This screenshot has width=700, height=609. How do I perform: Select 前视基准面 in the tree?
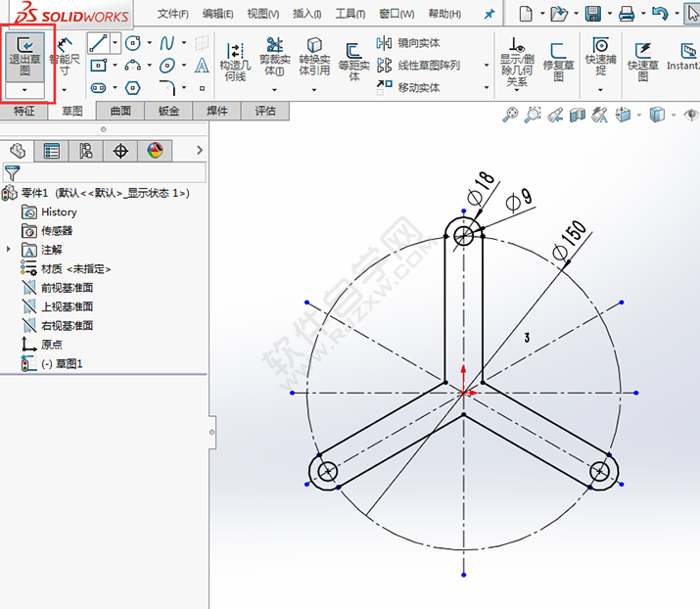[58, 288]
